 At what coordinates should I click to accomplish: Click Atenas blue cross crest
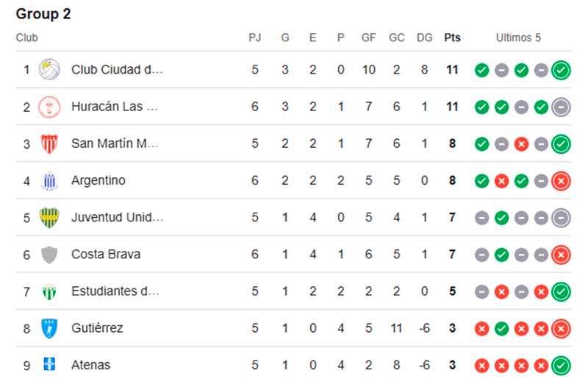click(49, 364)
